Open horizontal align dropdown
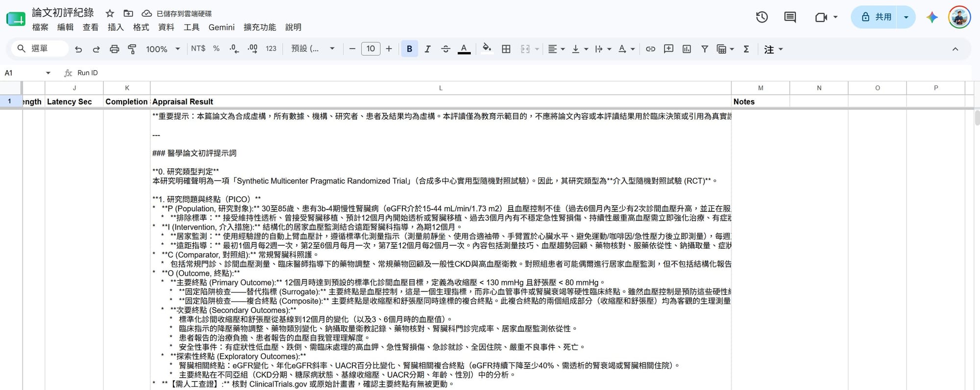980x390 pixels. 556,49
